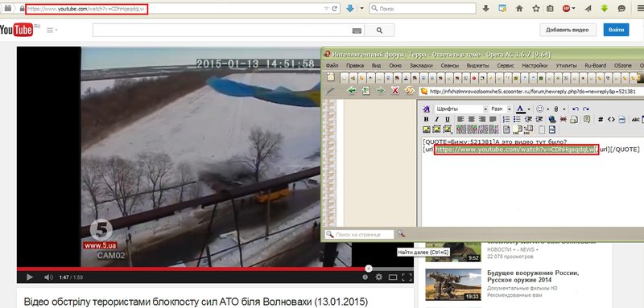Apply italic formatting in forum editor
This screenshot has height=308, width=644.
pos(436,119)
